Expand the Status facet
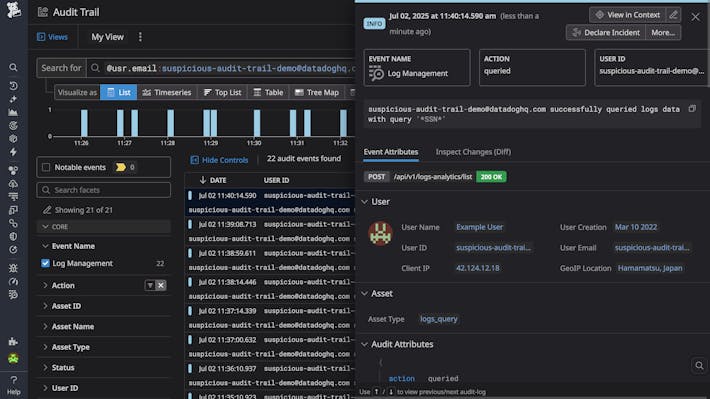This screenshot has width=710, height=399. [45, 367]
